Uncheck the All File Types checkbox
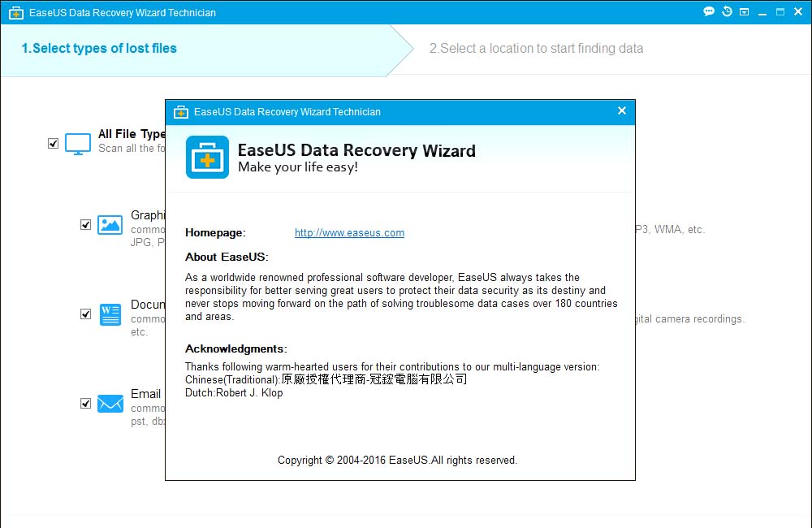 pos(53,143)
